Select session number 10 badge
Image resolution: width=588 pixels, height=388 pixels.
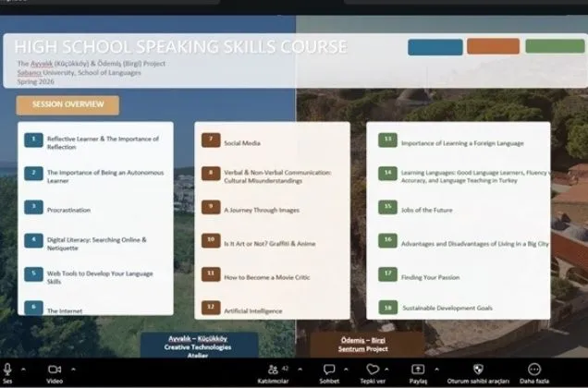211,240
